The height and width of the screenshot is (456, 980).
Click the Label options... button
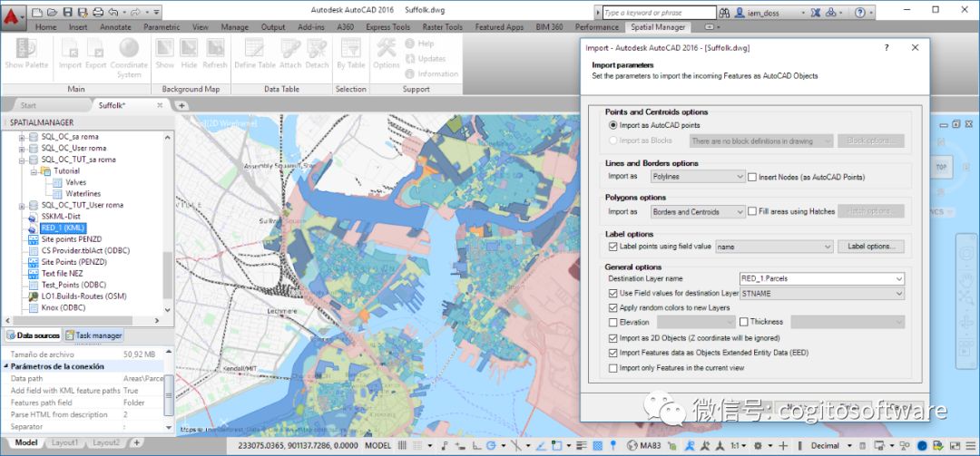point(870,247)
